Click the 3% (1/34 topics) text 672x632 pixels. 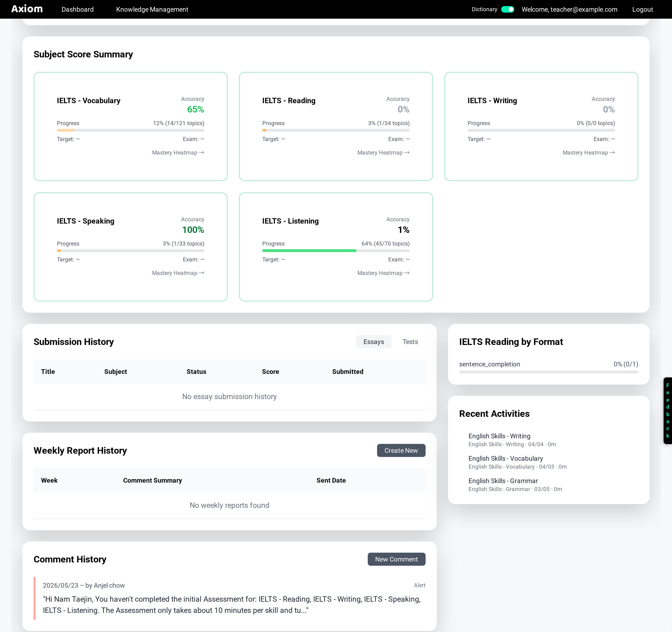click(x=389, y=123)
